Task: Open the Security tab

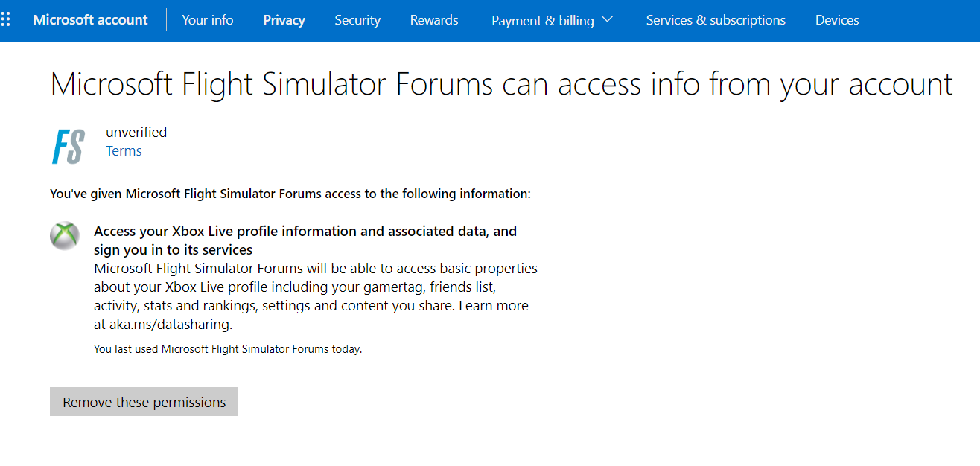Action: click(357, 20)
